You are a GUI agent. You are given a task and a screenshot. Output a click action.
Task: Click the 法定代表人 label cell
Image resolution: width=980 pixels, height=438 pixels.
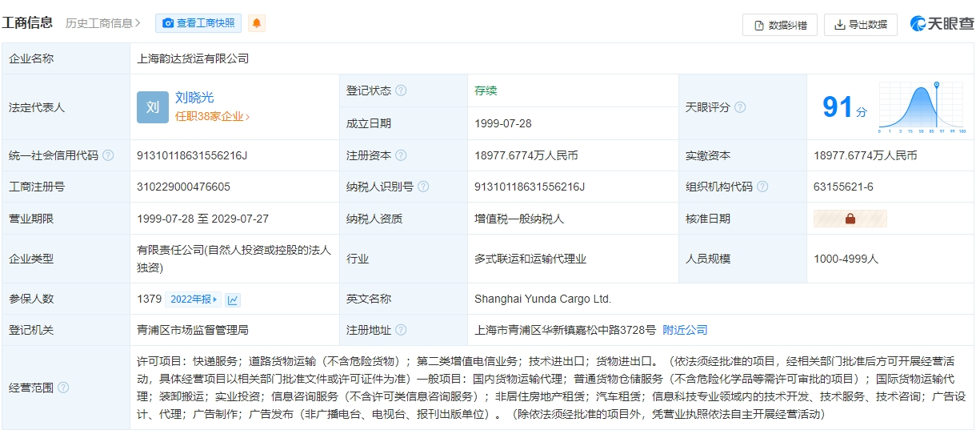tap(66, 106)
